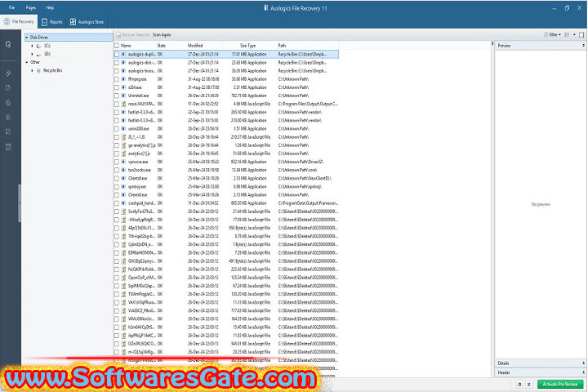Tick the select-all checkbox beside Name
The height and width of the screenshot is (392, 588).
click(x=117, y=46)
